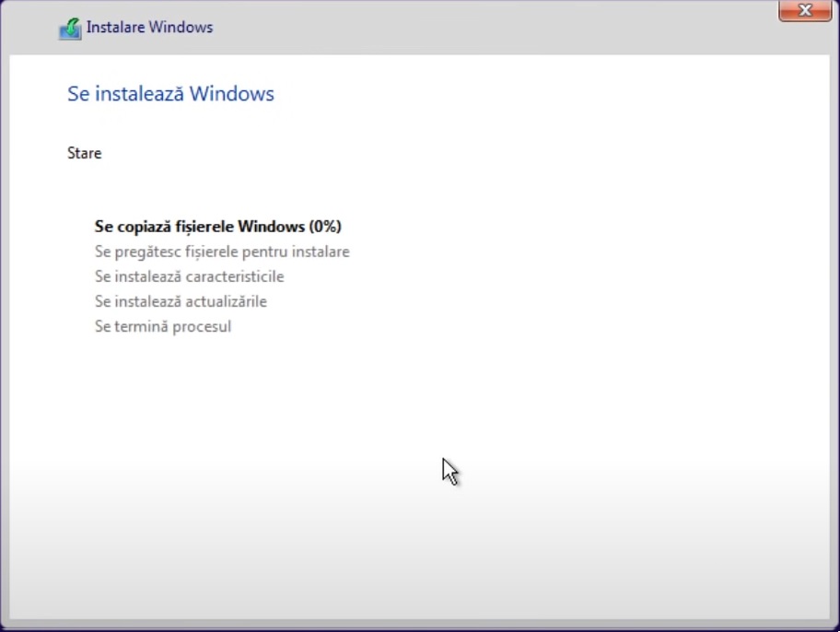Click the red X close button

tap(803, 11)
